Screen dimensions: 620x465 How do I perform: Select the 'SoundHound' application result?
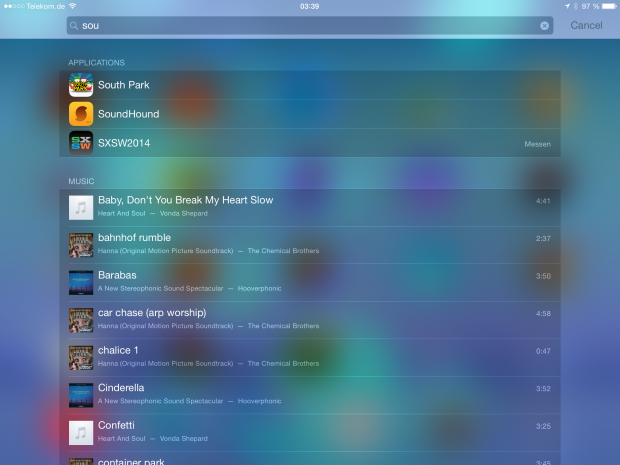(x=310, y=114)
